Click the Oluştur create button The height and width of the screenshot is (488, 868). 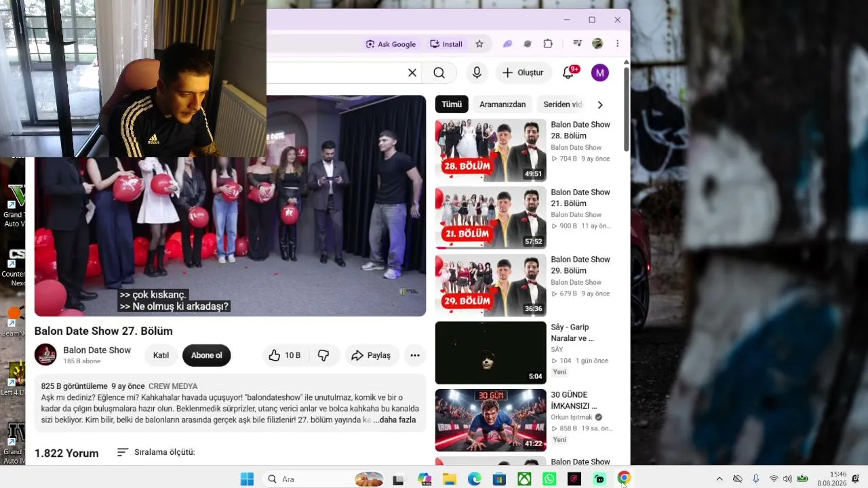click(523, 73)
